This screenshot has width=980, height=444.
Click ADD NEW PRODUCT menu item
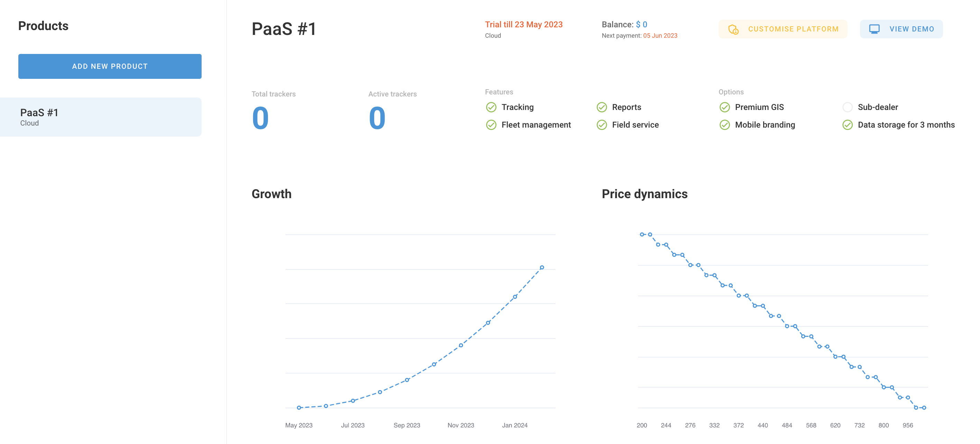(x=110, y=66)
